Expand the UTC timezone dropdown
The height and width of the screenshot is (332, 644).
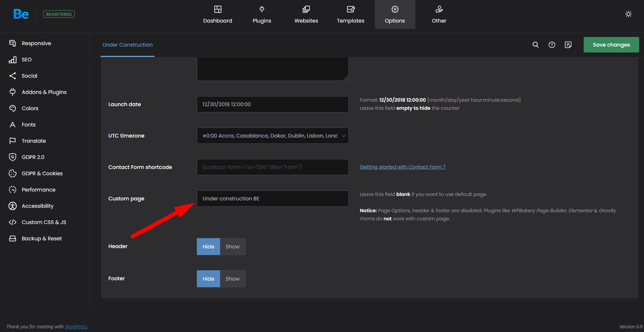273,136
